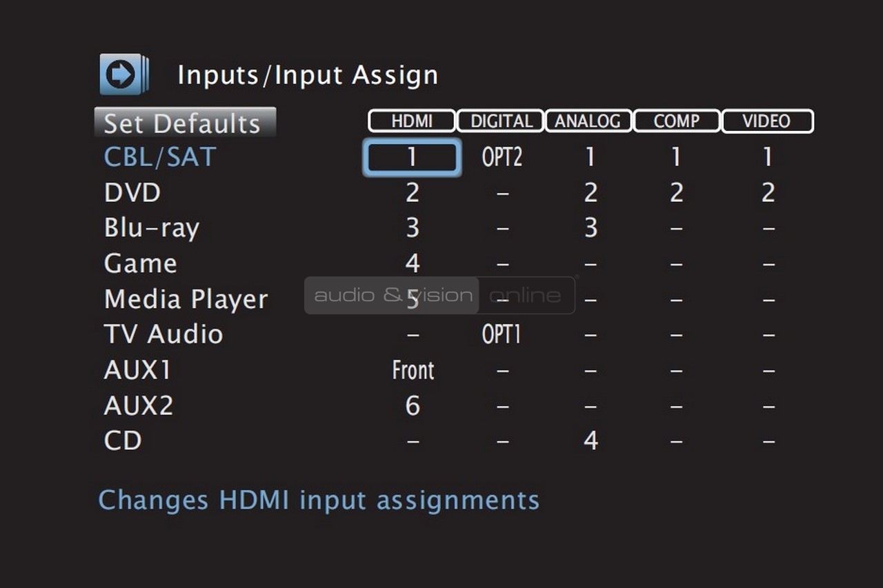This screenshot has height=588, width=883.
Task: Switch to the DIGITAL column tab
Action: tap(501, 121)
